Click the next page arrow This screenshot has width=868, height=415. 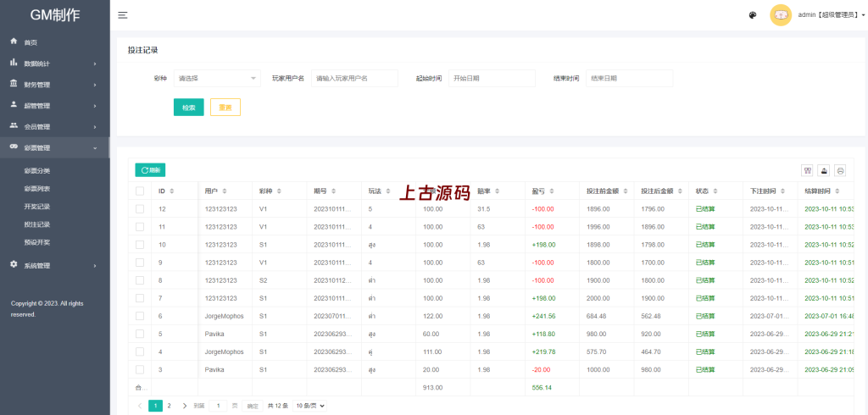[185, 406]
